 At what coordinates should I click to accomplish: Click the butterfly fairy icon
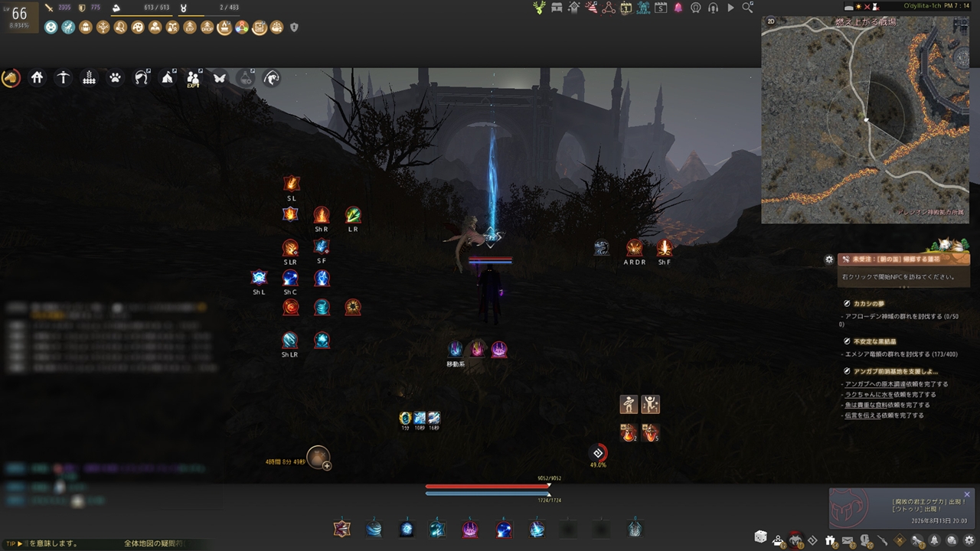[219, 77]
